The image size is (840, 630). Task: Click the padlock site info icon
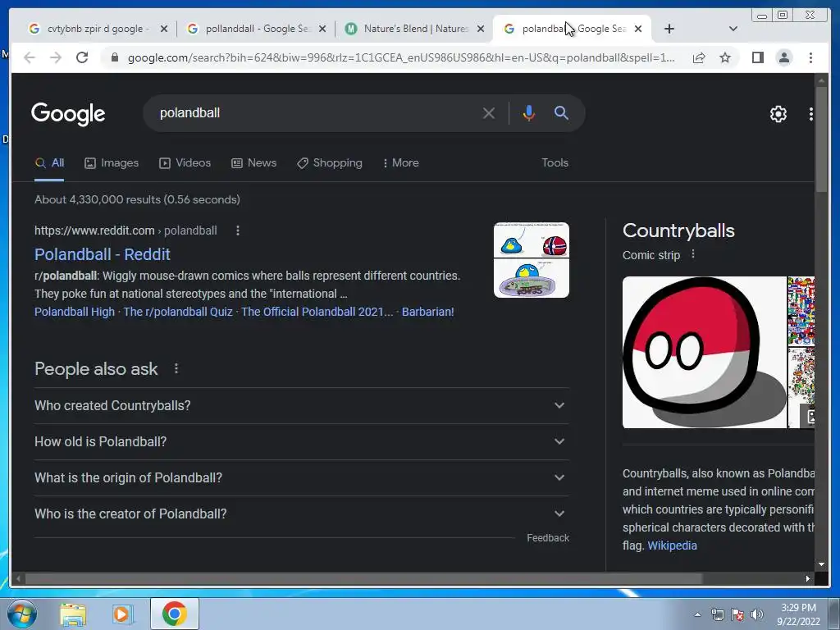click(x=114, y=57)
